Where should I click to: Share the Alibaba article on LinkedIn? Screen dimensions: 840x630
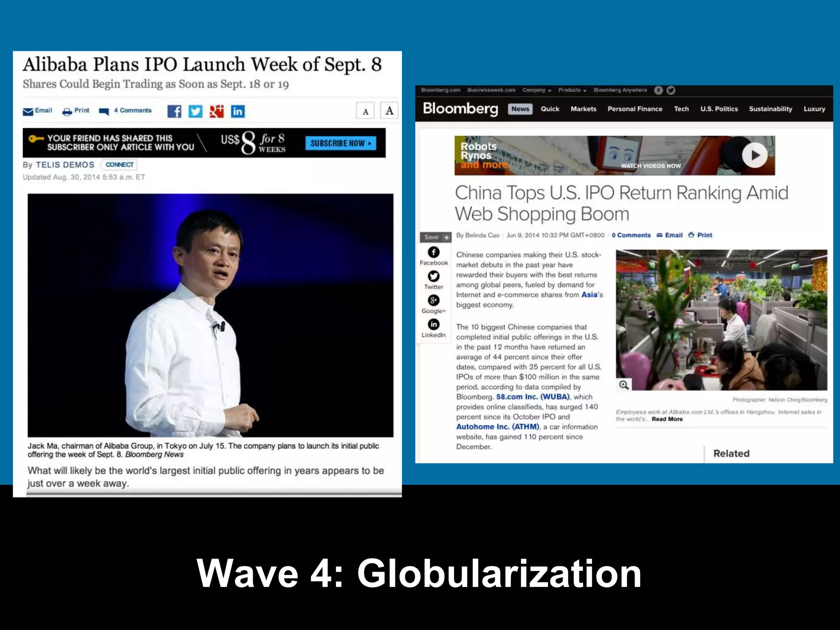[238, 112]
